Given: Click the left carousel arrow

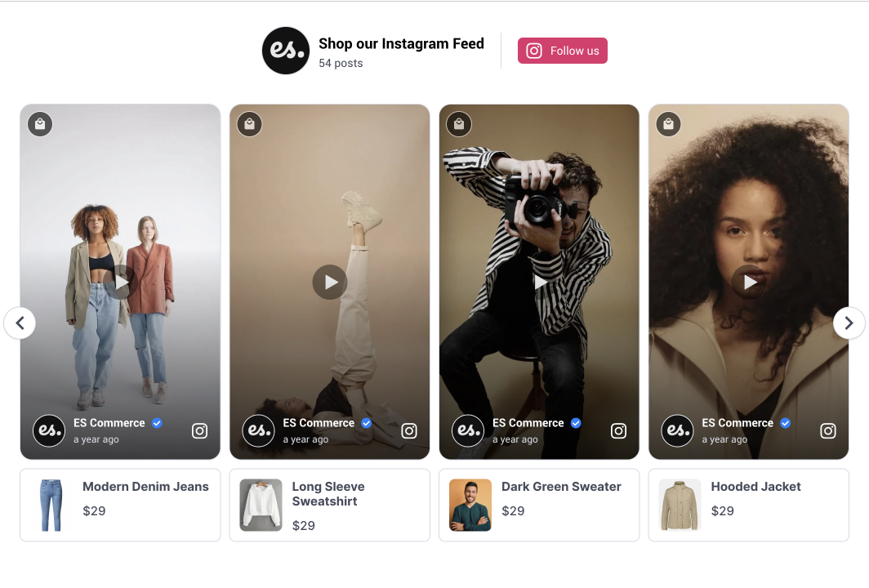Looking at the screenshot, I should [20, 323].
